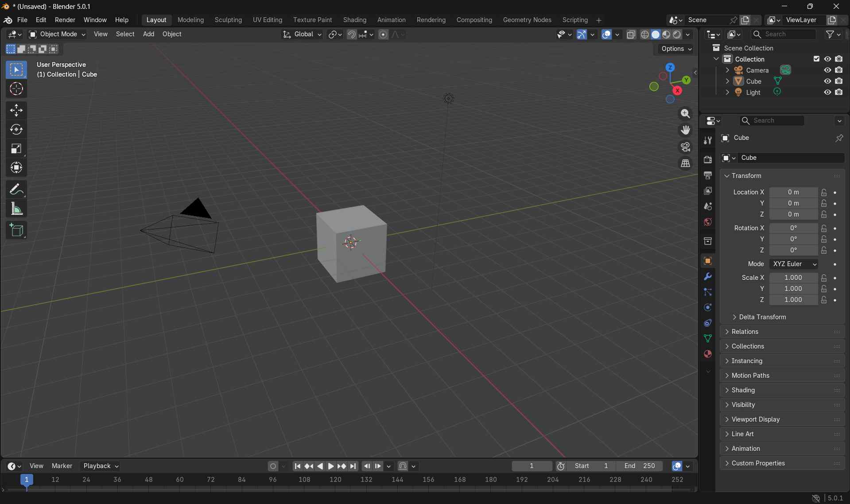Select the Rotate tool
850x504 pixels.
coord(16,129)
